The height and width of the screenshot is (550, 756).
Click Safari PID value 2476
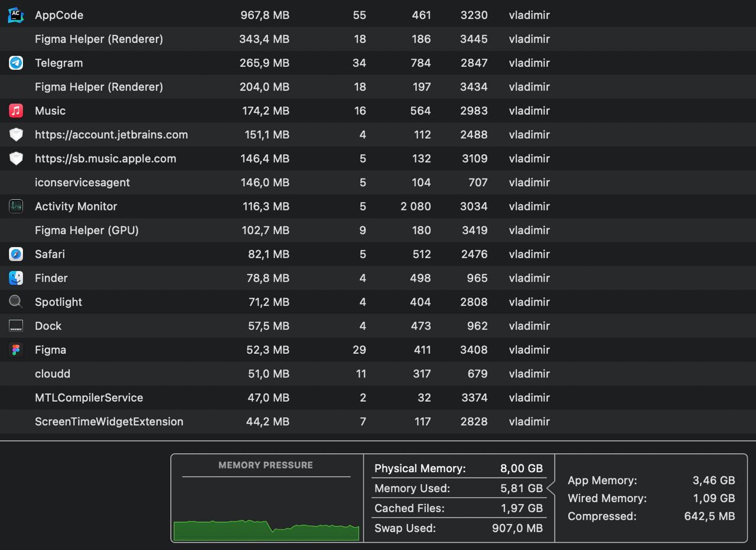point(474,254)
